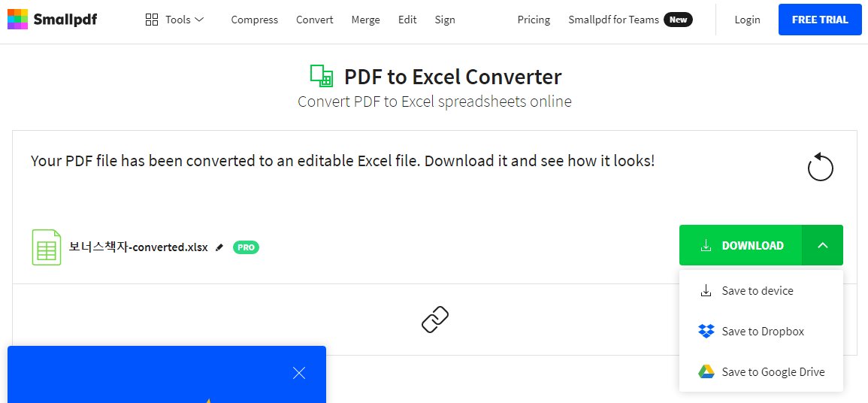868x403 pixels.
Task: Click the Google Drive logo icon
Action: coord(706,372)
